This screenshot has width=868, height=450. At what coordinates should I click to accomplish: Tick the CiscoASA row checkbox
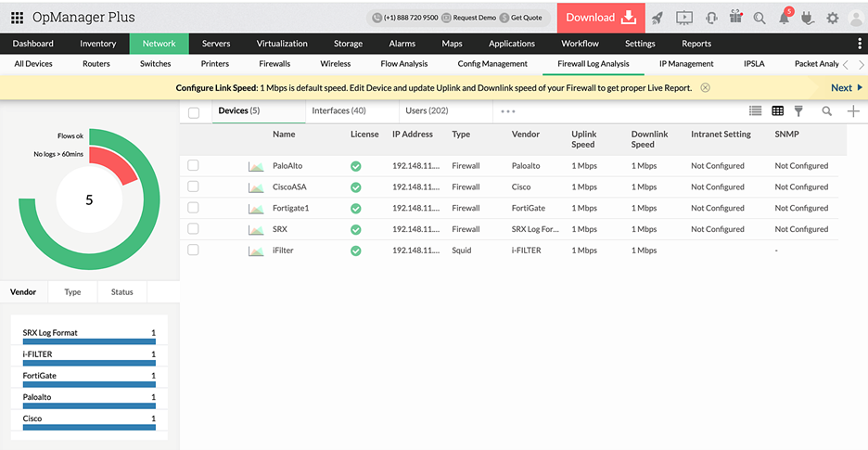point(193,186)
